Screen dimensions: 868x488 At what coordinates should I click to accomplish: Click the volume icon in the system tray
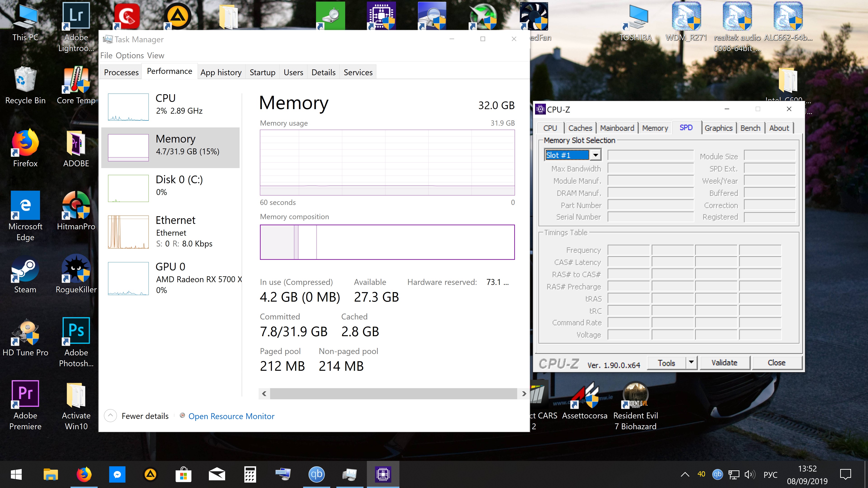tap(750, 474)
